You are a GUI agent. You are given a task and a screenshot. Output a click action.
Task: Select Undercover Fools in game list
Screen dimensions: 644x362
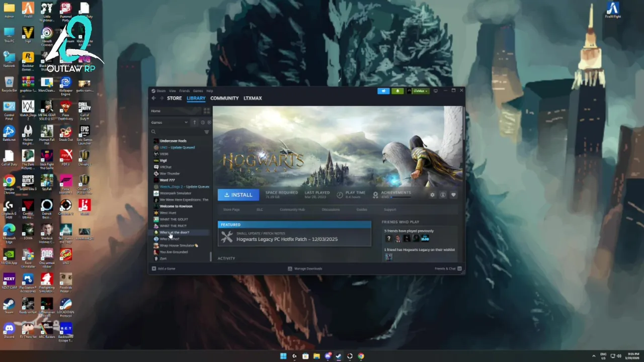(173, 141)
